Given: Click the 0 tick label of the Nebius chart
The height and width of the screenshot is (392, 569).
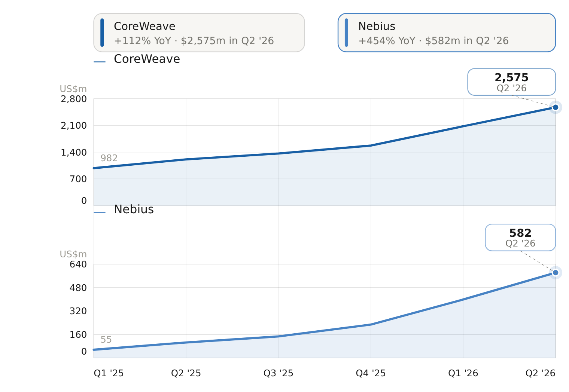Looking at the screenshot, I should point(84,352).
